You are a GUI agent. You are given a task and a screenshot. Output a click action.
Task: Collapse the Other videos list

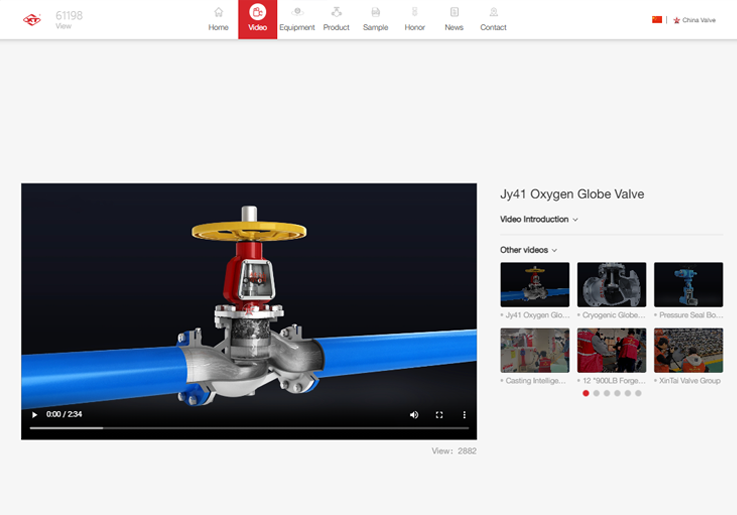528,250
